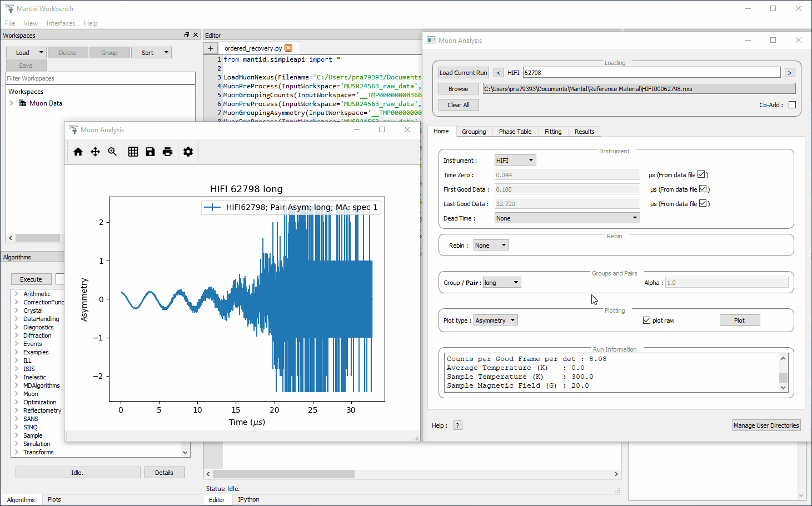Open the Interfaces menu

pyautogui.click(x=61, y=23)
